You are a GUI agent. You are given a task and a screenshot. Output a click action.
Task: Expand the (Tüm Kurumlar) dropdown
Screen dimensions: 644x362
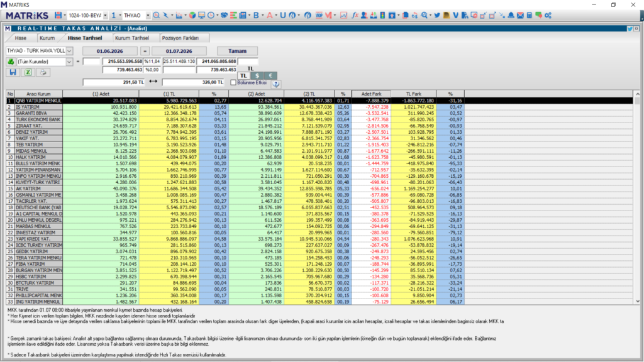coord(69,62)
